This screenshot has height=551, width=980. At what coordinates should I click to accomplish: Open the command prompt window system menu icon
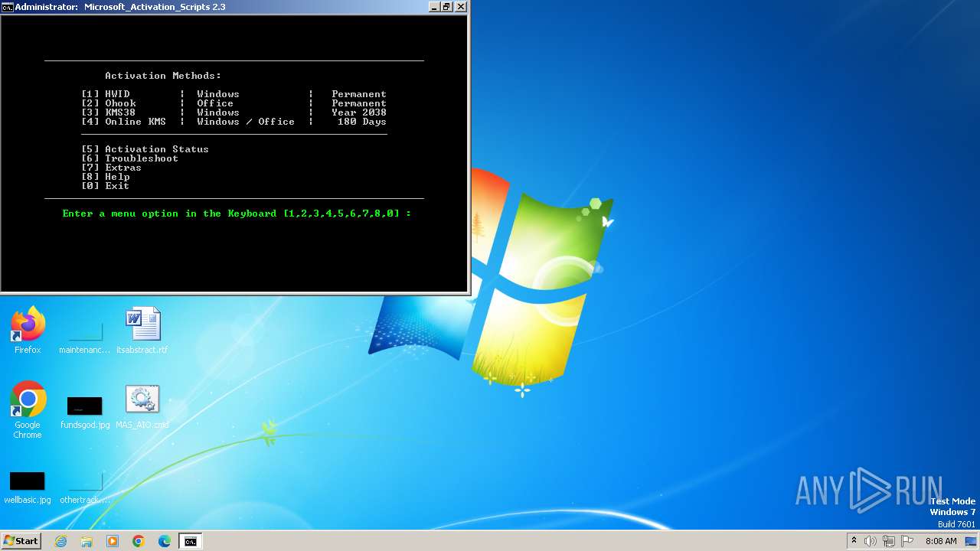click(x=8, y=7)
